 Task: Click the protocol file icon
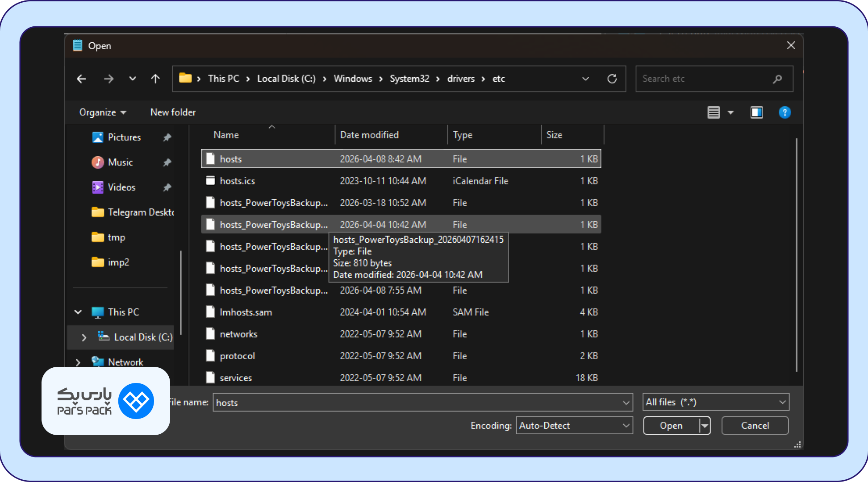(210, 355)
